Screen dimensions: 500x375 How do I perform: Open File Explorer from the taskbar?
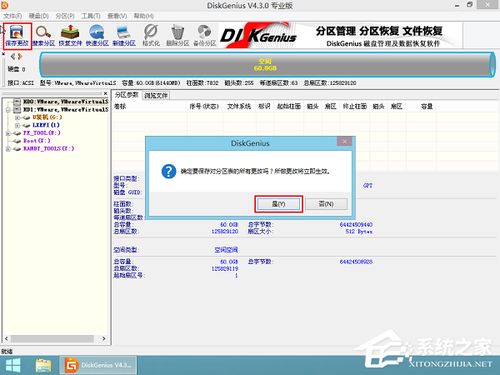pos(43,365)
